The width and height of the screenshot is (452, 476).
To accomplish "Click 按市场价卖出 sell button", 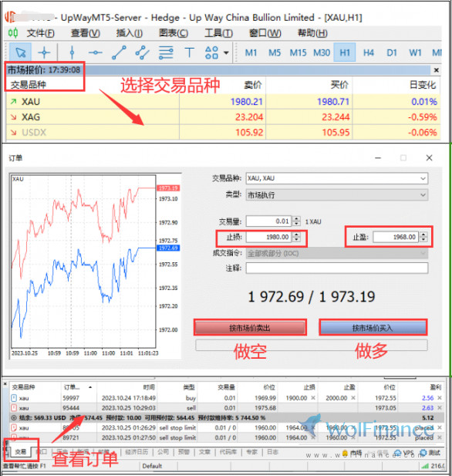I will click(x=250, y=328).
